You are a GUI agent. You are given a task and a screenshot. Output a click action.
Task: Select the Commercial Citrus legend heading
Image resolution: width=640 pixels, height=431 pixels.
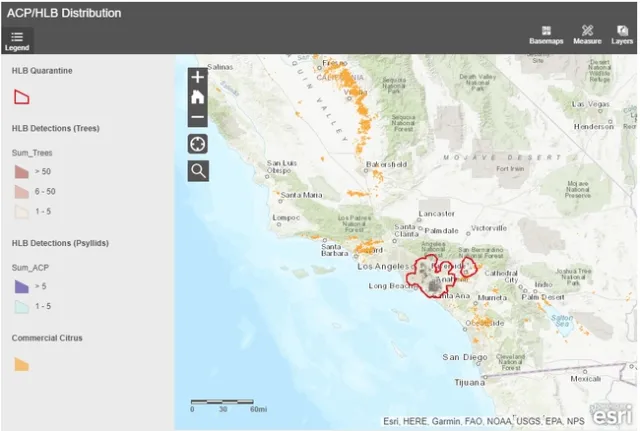[x=47, y=338]
